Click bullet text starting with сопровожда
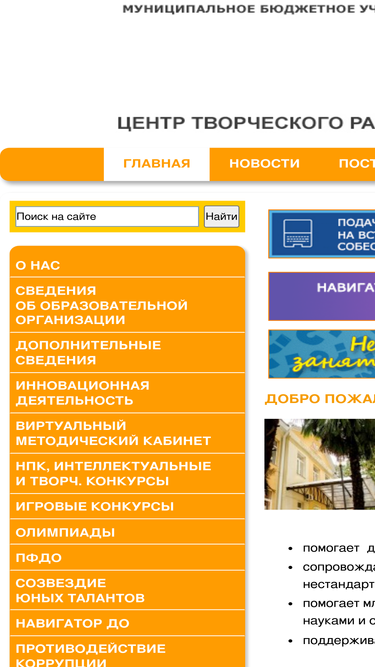This screenshot has width=375, height=667. pyautogui.click(x=339, y=576)
